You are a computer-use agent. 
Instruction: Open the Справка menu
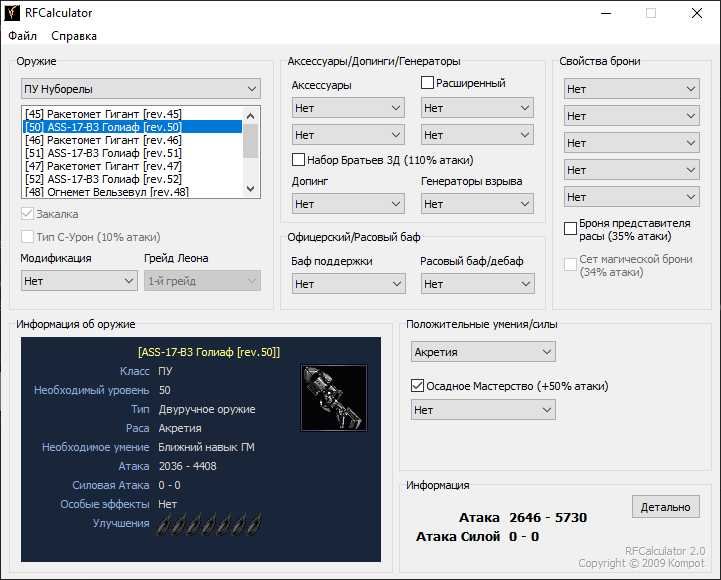74,36
